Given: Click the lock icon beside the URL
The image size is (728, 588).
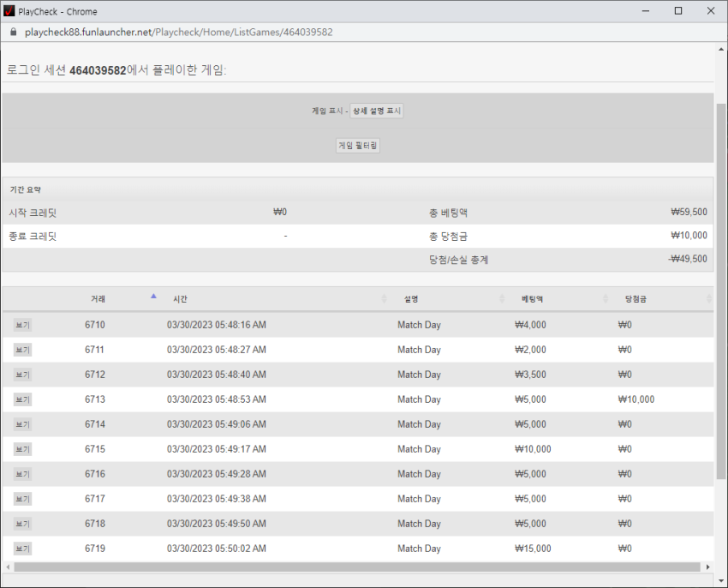Looking at the screenshot, I should tap(14, 32).
